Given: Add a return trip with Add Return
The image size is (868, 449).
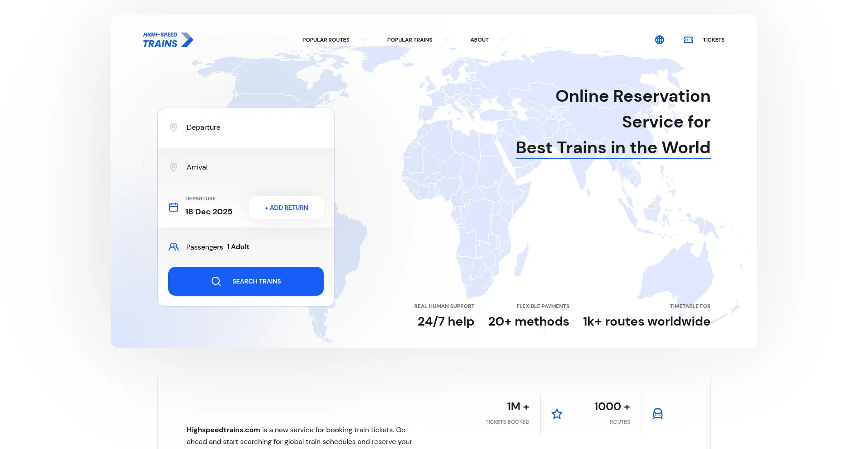Looking at the screenshot, I should tap(286, 207).
